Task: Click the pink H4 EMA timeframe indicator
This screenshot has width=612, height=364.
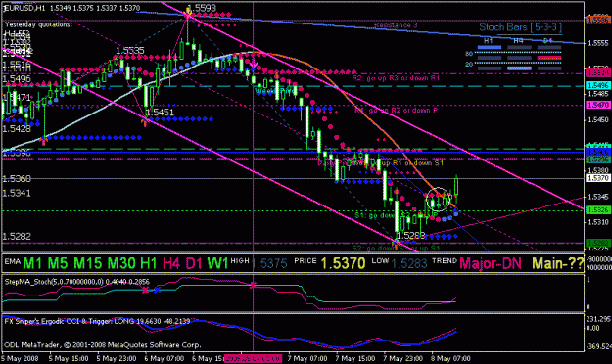Action: (x=171, y=263)
